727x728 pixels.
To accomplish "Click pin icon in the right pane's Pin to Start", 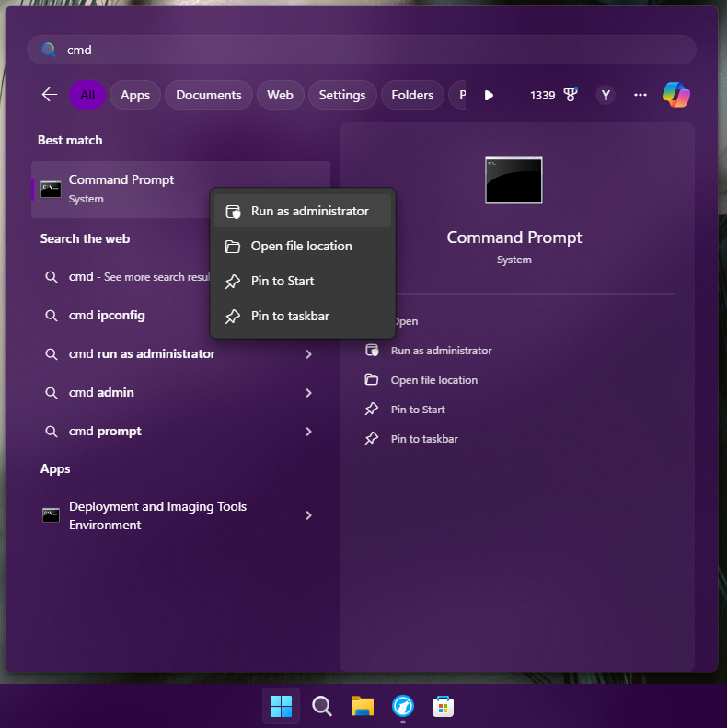I will (x=372, y=409).
